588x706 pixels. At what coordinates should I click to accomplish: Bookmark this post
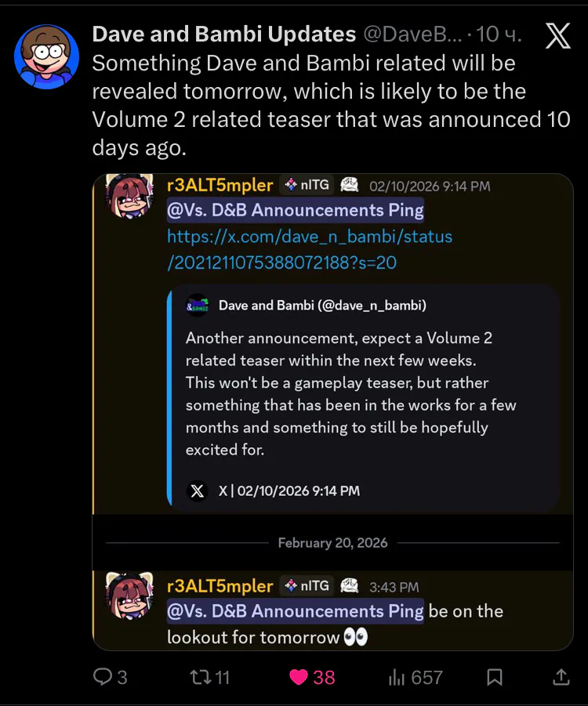coord(494,677)
